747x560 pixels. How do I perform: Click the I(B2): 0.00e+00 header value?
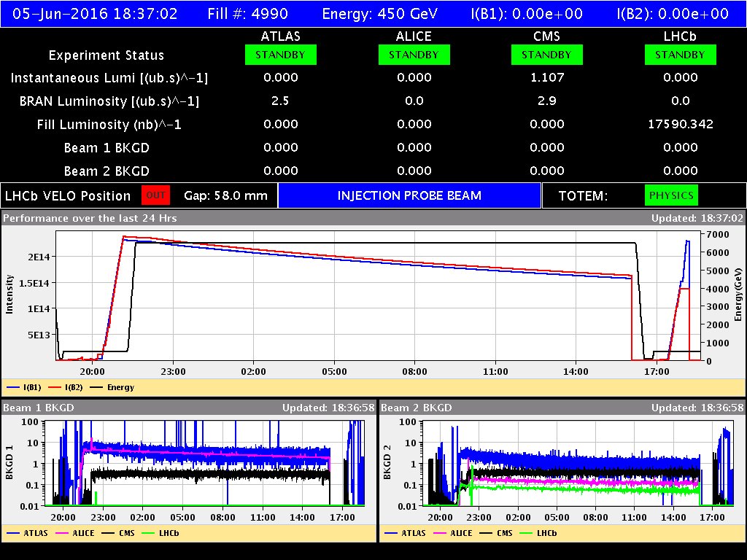point(673,13)
